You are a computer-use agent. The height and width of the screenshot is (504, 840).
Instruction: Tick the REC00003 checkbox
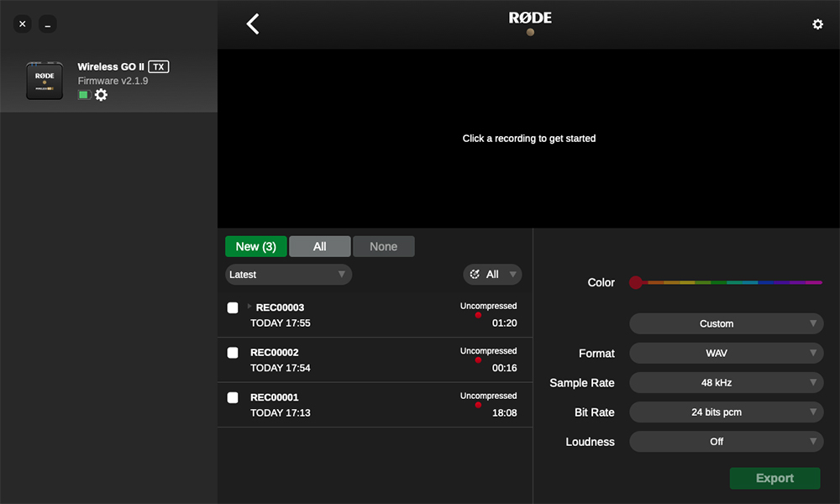tap(233, 307)
